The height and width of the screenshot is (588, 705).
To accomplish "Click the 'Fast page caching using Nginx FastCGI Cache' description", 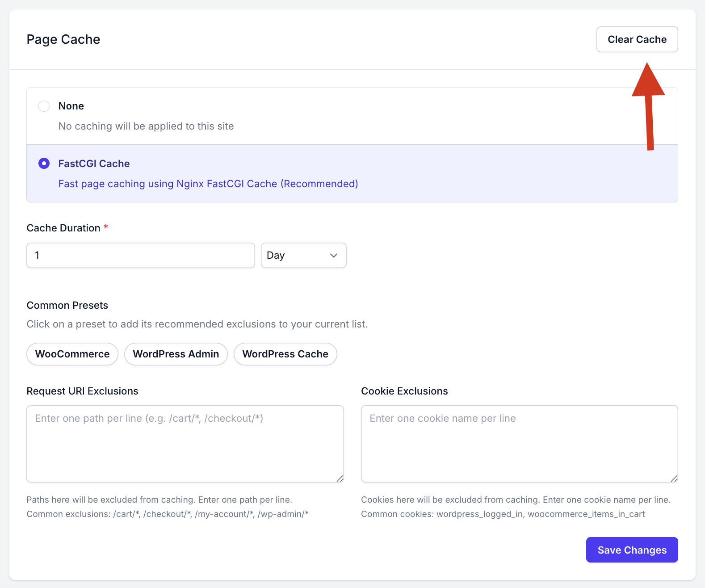I will pyautogui.click(x=208, y=184).
